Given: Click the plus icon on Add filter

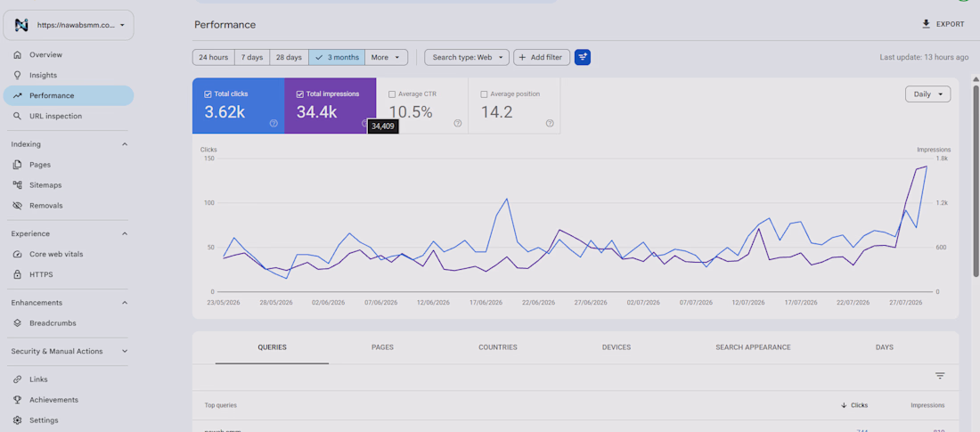Looking at the screenshot, I should point(522,58).
